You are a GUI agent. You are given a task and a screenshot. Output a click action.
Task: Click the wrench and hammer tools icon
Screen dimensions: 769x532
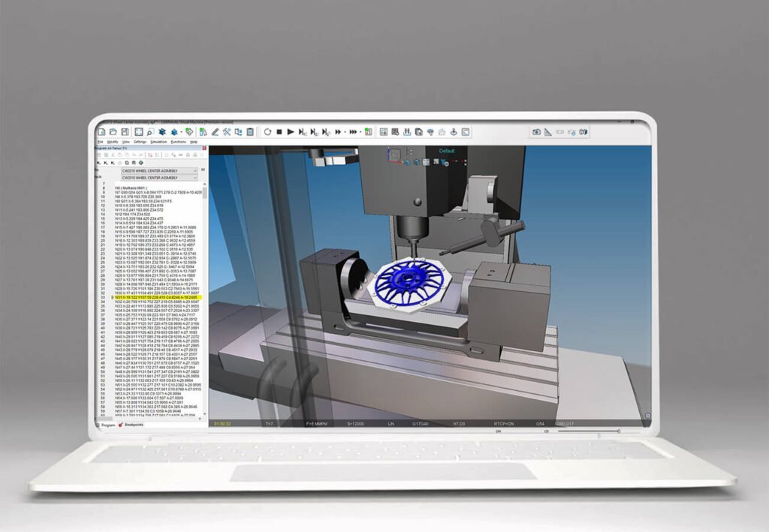tap(227, 132)
